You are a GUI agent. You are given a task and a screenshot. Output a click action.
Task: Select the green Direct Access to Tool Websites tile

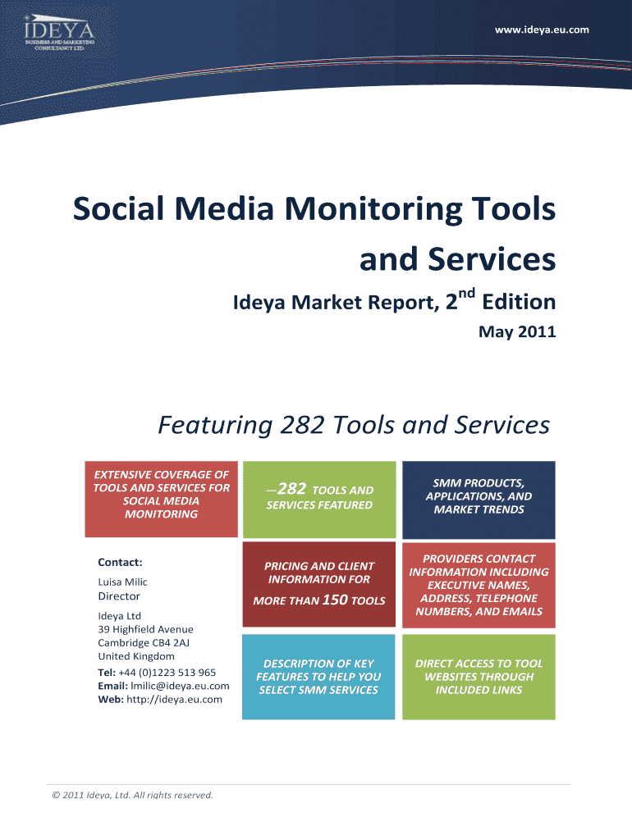click(478, 676)
